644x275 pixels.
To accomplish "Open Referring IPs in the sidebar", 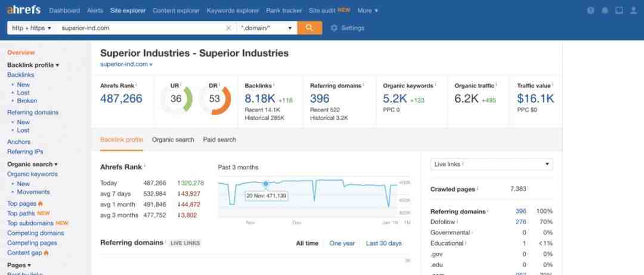I will [25, 152].
